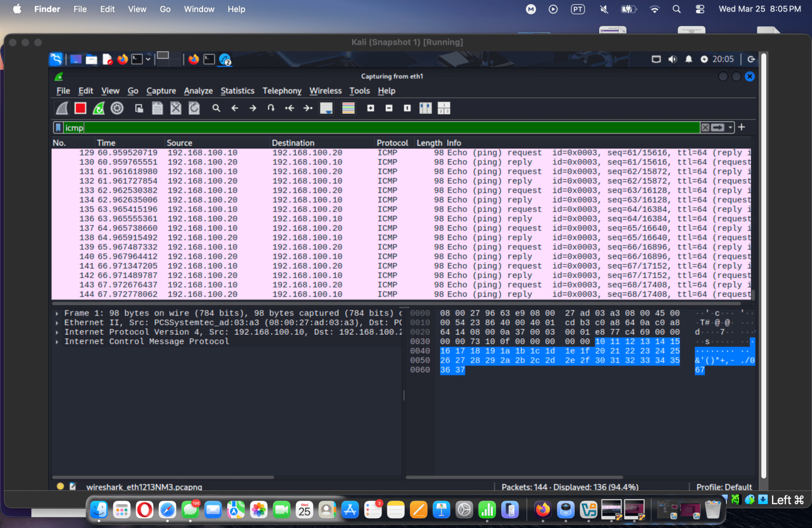812x528 pixels.
Task: Click the Start capture shark fin icon
Action: point(62,109)
